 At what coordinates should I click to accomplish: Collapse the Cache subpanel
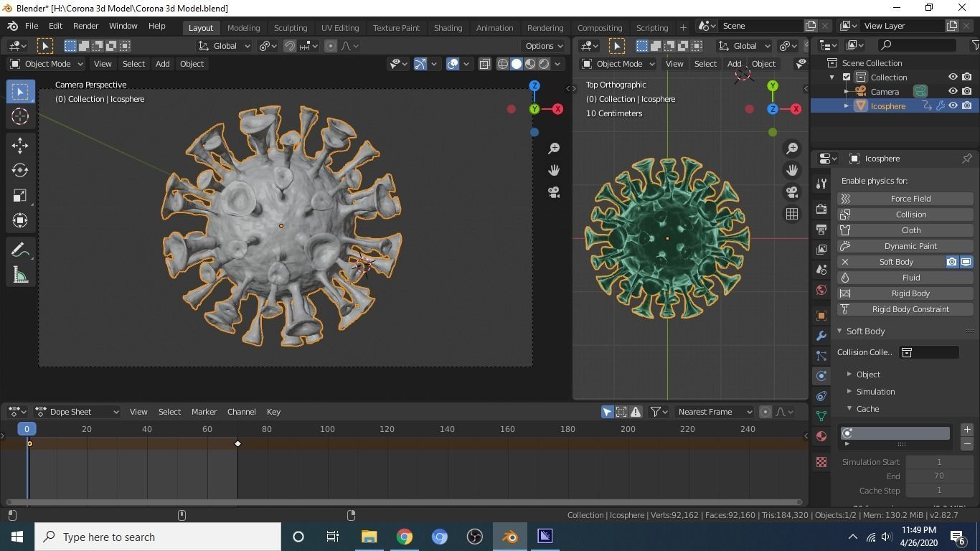pos(849,409)
